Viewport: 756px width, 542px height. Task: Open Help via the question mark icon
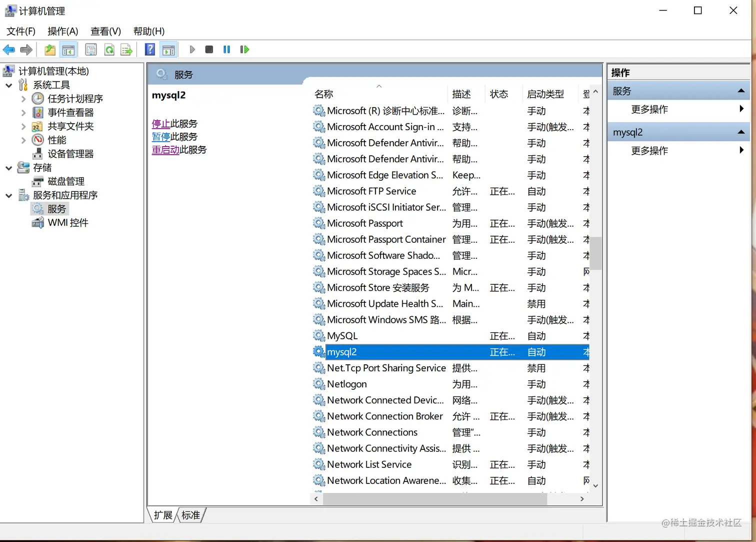coord(150,50)
